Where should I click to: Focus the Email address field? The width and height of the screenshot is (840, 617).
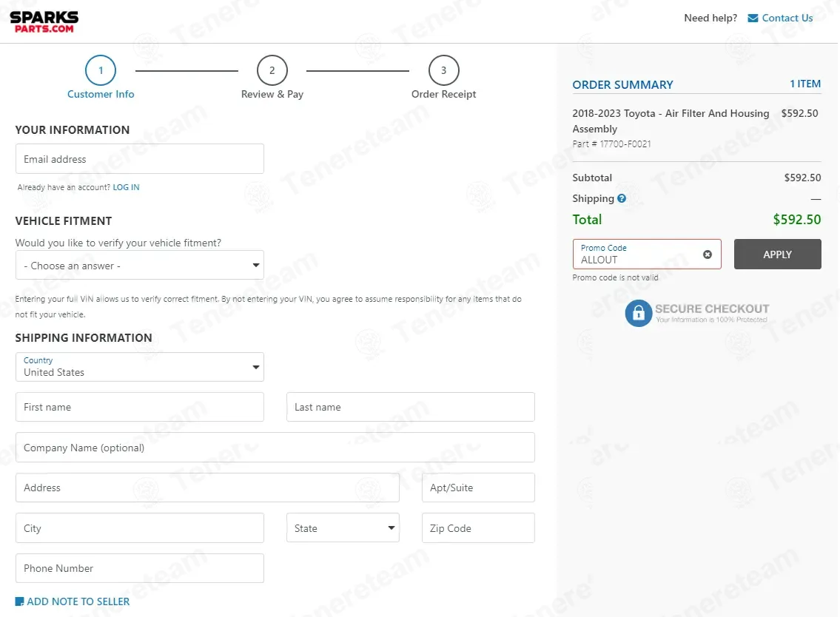tap(140, 159)
